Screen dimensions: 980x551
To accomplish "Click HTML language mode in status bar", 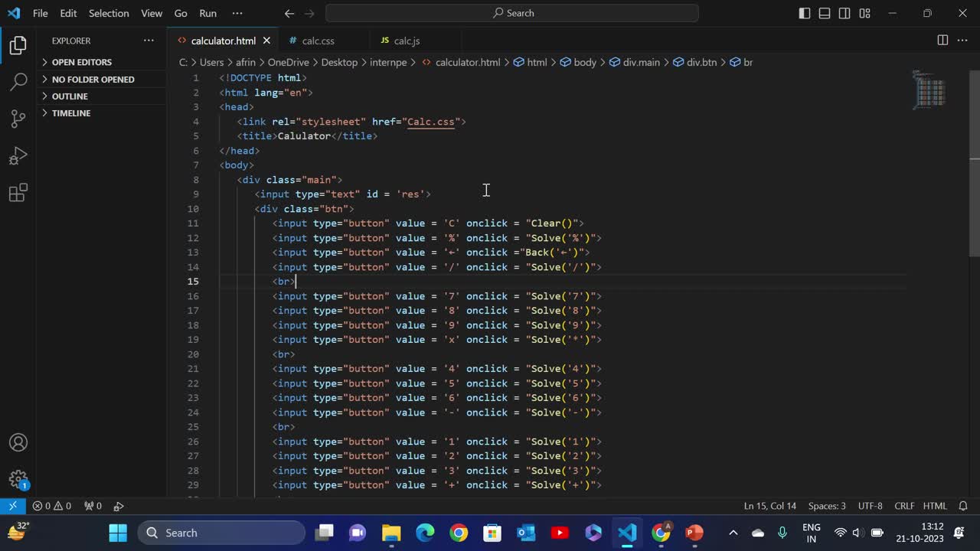I will point(935,506).
